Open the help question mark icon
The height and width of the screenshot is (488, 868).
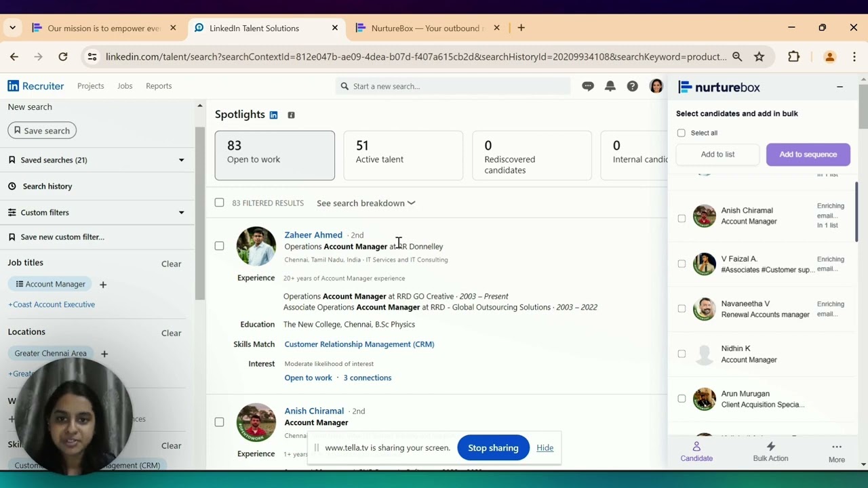coord(632,86)
